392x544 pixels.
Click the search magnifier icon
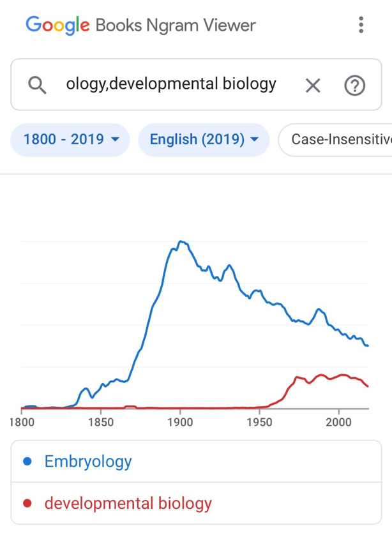[38, 84]
